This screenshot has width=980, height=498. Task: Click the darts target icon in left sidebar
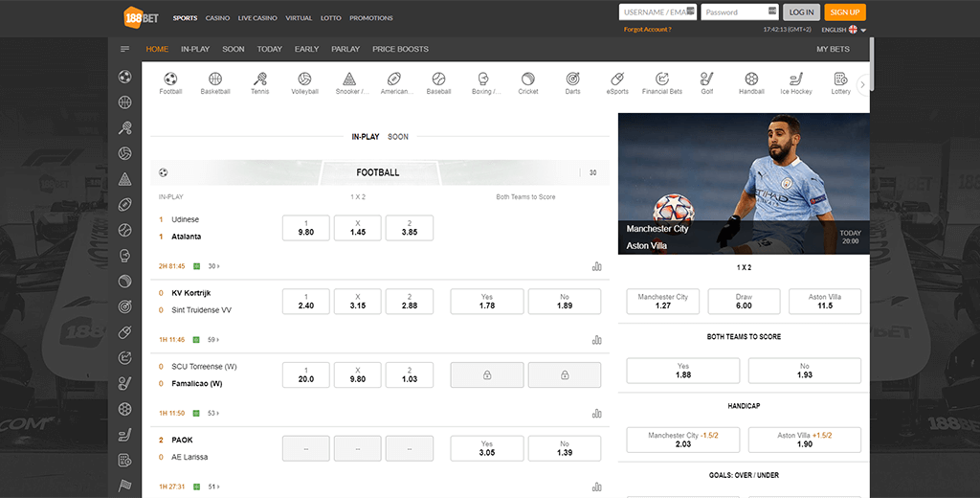point(125,306)
